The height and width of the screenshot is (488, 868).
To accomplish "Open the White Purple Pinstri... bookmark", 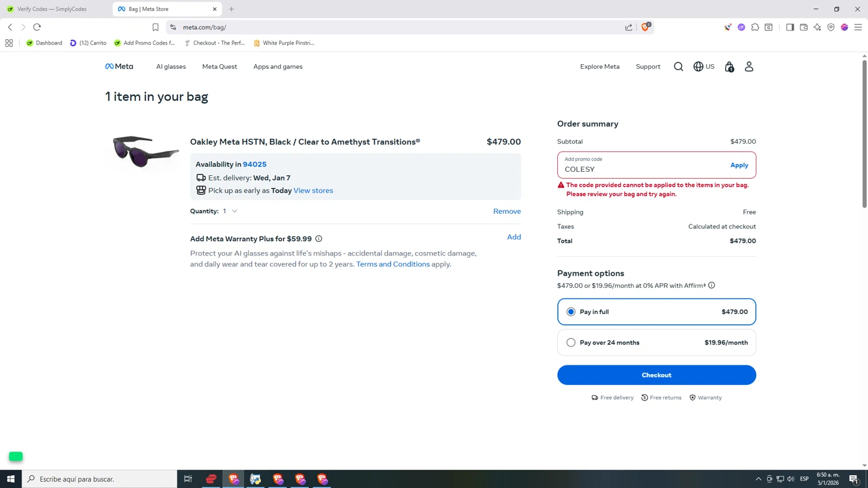I will point(284,43).
